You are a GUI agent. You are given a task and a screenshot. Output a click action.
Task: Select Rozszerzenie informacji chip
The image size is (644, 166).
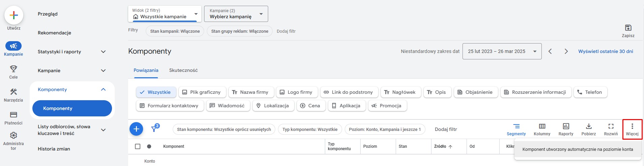(x=536, y=92)
